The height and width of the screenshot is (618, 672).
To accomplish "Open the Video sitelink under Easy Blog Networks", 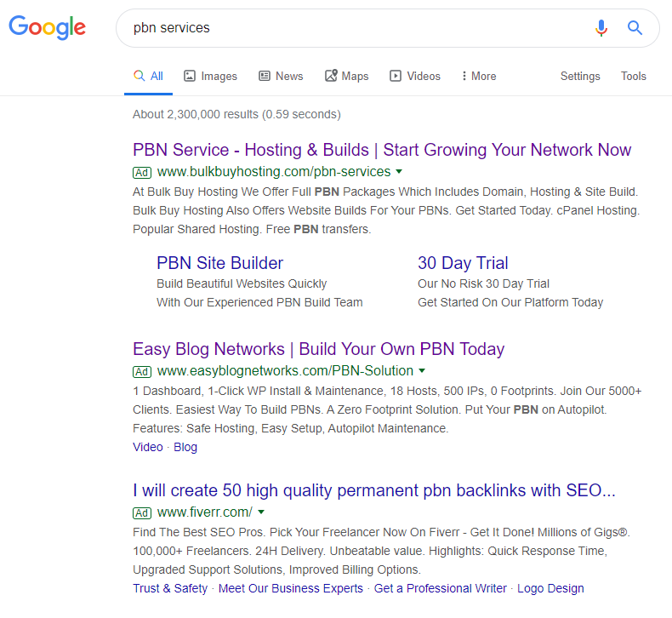I will [148, 447].
